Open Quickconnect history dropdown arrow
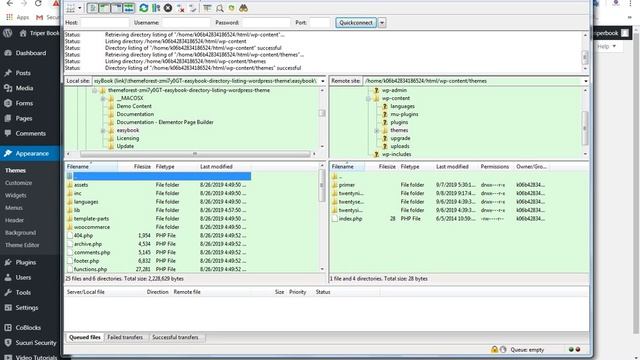The width and height of the screenshot is (640, 360). click(x=382, y=23)
